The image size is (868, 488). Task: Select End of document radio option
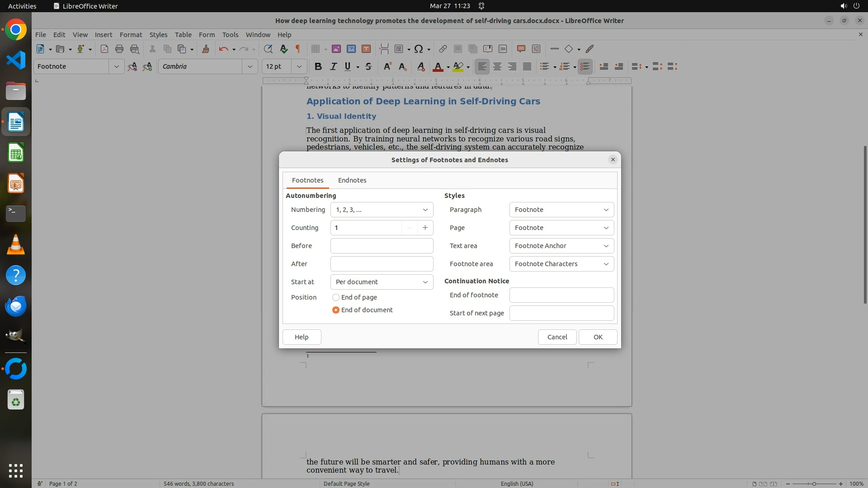(336, 310)
